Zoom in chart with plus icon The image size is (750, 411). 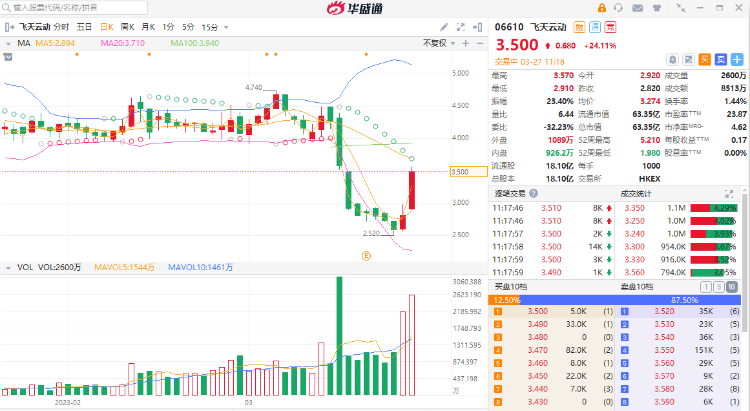click(x=465, y=44)
